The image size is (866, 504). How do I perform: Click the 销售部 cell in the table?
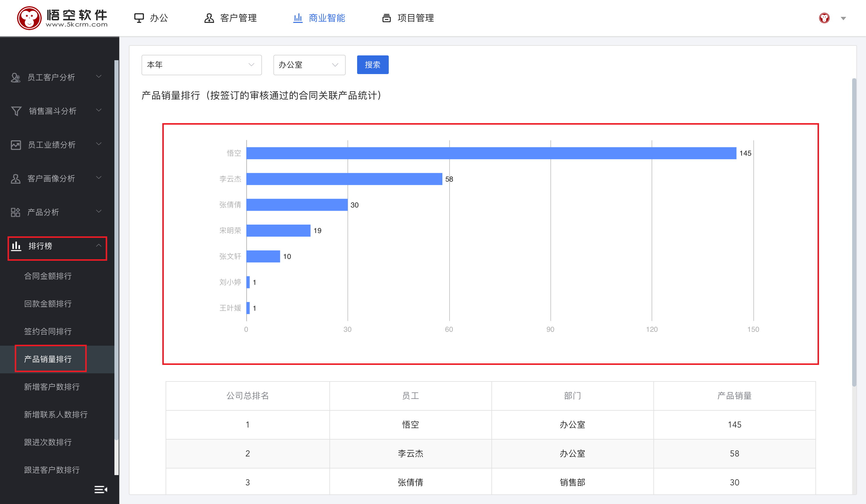point(572,482)
